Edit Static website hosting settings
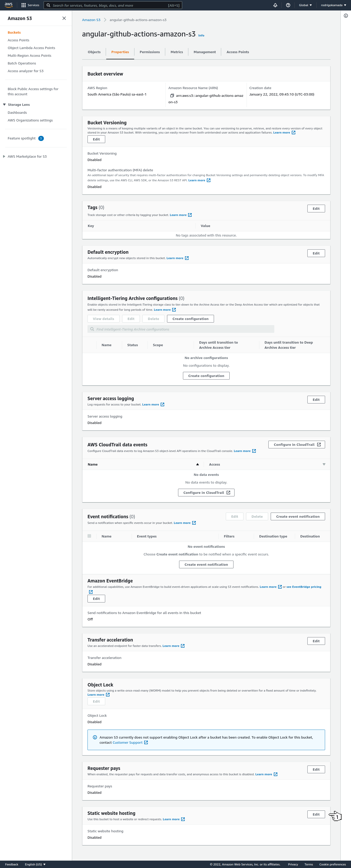The height and width of the screenshot is (868, 351). click(316, 814)
